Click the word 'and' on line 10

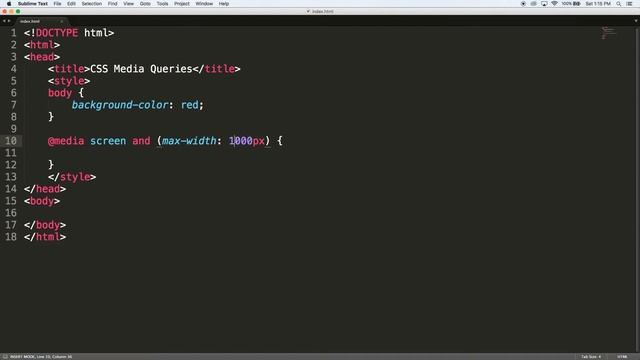pyautogui.click(x=141, y=141)
